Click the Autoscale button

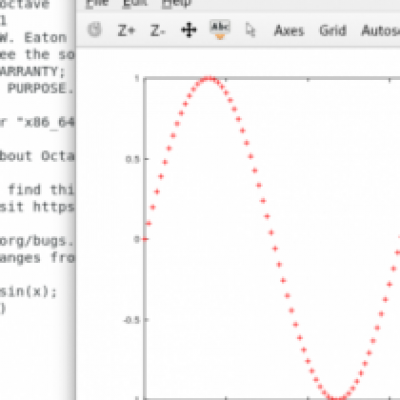pos(381,31)
